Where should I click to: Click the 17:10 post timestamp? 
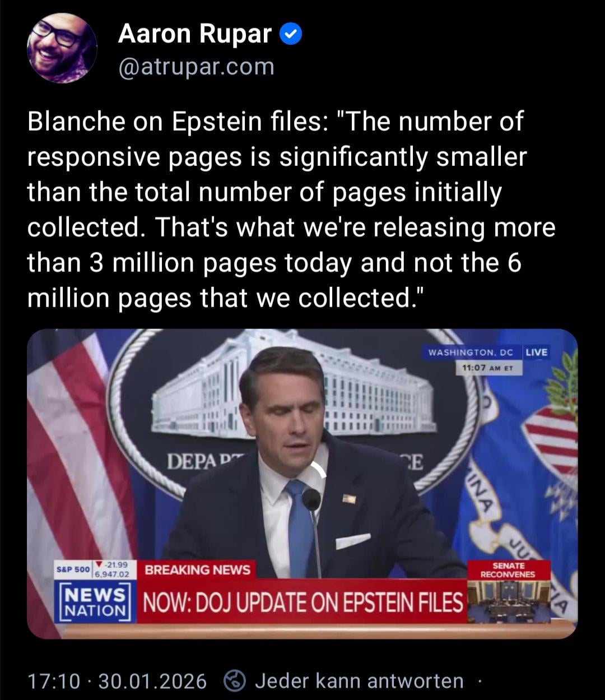click(54, 682)
